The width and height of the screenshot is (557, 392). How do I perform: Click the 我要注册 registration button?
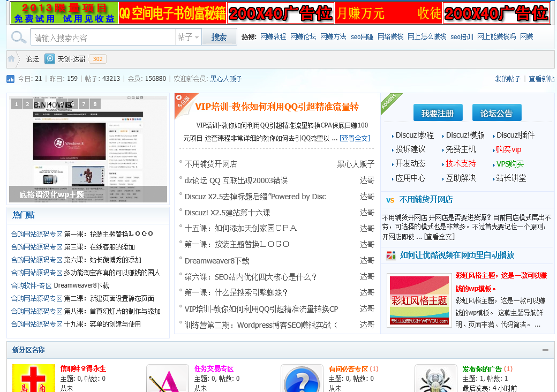coord(438,112)
